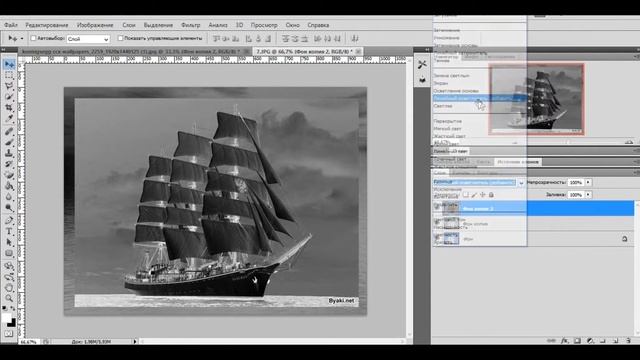
Task: Select the Gradient fill tool
Action: [9, 186]
